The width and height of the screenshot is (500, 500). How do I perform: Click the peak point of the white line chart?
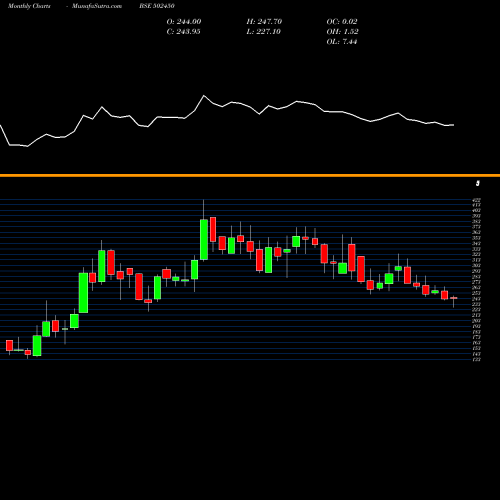click(204, 96)
